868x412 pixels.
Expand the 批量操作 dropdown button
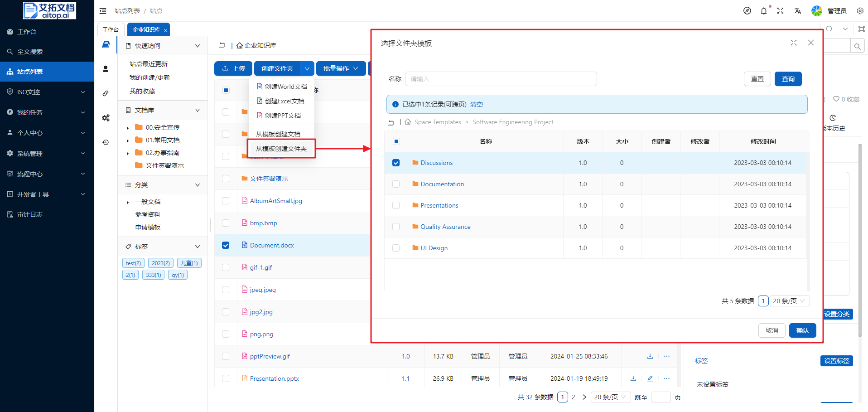click(341, 68)
